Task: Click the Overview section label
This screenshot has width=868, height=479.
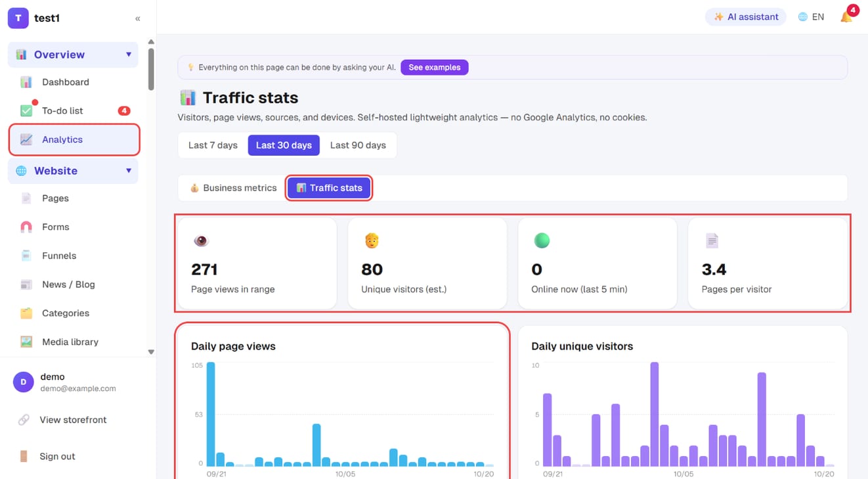Action: pos(59,55)
